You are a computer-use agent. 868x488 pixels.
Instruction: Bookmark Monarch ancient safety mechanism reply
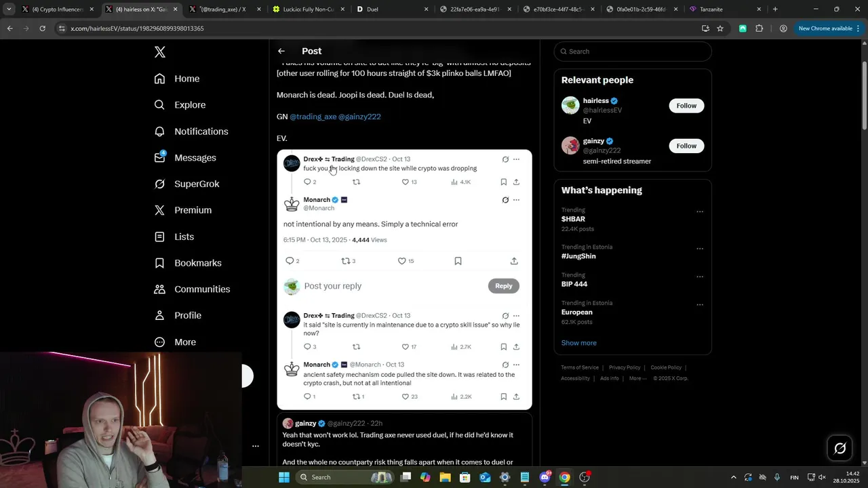pyautogui.click(x=503, y=396)
